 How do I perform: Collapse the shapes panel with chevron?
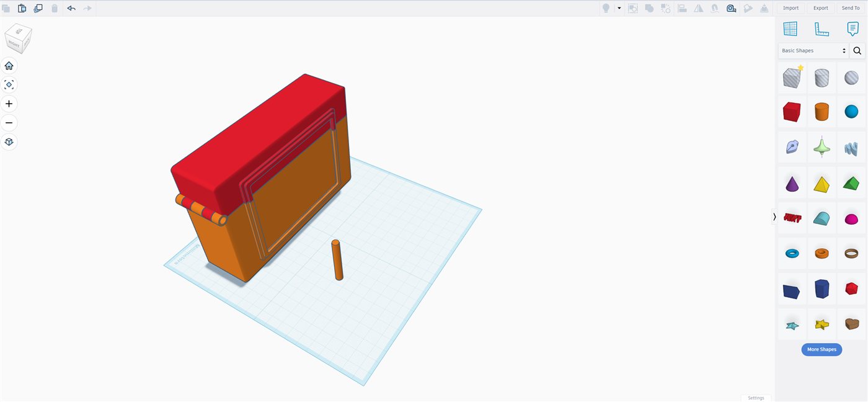pos(774,217)
